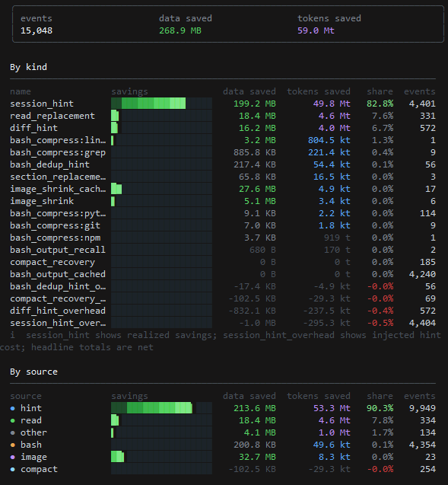Click the bash_dedup_hint row name

(49, 164)
